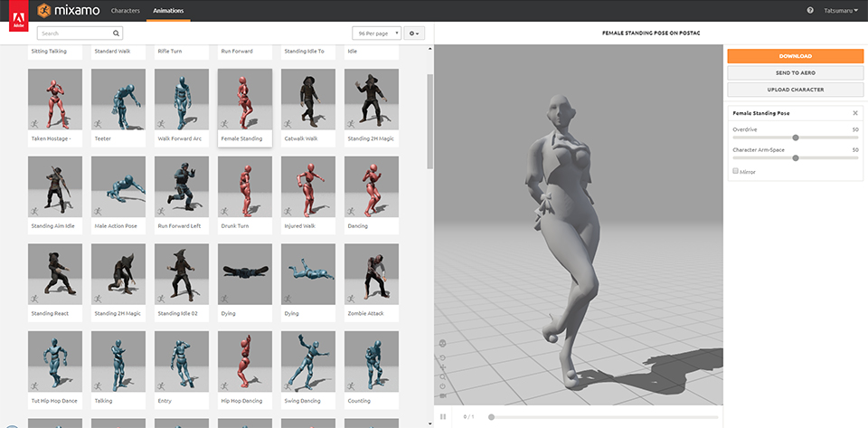868x428 pixels.
Task: Click the animation list vertical scrollbar
Action: click(x=430, y=121)
